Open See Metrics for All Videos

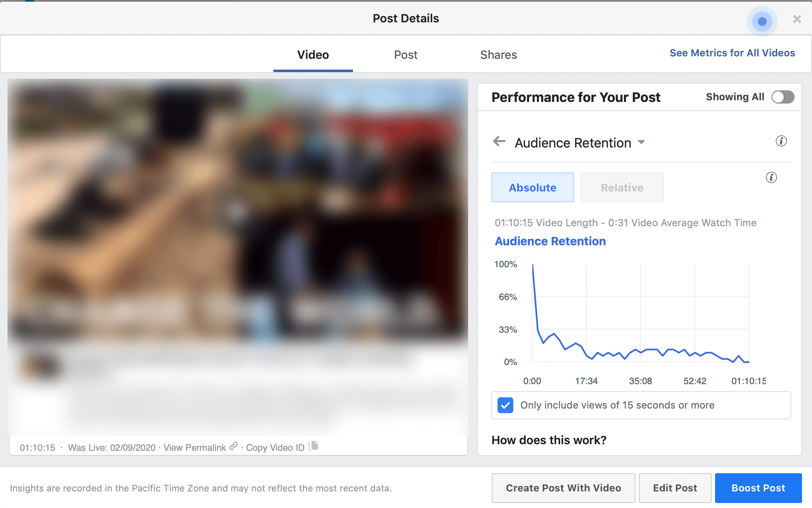(732, 53)
